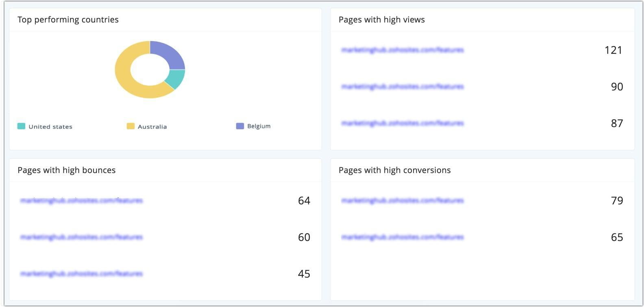Open the page link with 79 conversions
Viewport: 644px width, 307px height.
(x=402, y=201)
